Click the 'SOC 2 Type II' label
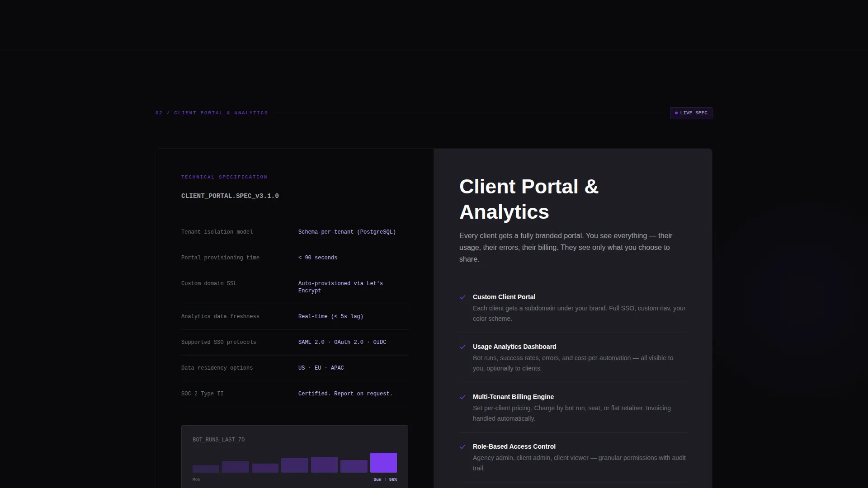The width and height of the screenshot is (868, 488). coord(203,394)
